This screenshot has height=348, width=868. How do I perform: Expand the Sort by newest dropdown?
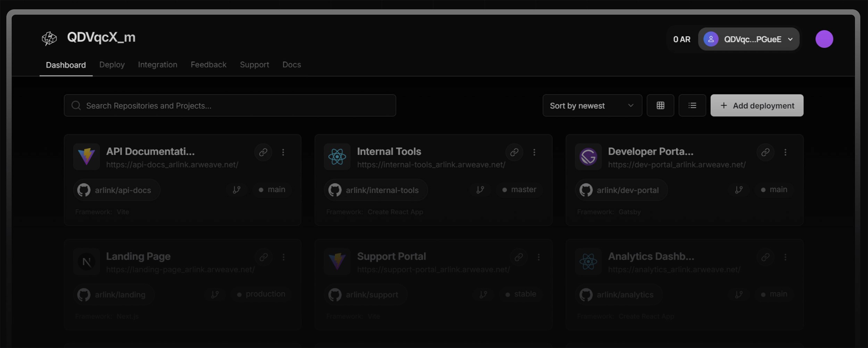(x=592, y=105)
